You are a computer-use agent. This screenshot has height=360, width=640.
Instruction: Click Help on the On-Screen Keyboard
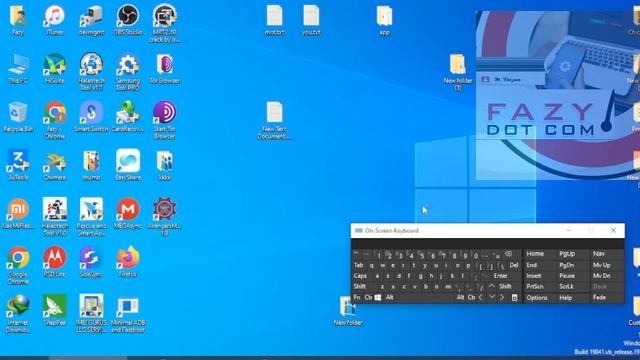point(565,298)
